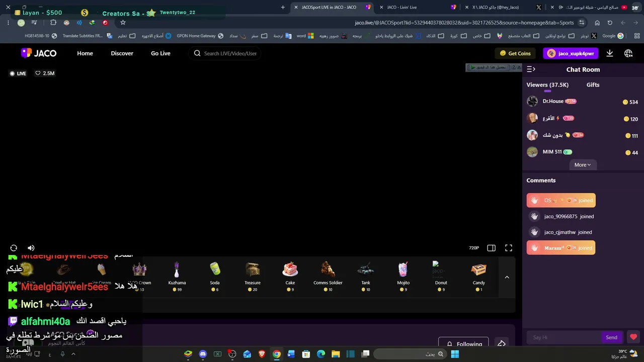Open File Explorer from taskbar

[336, 354]
